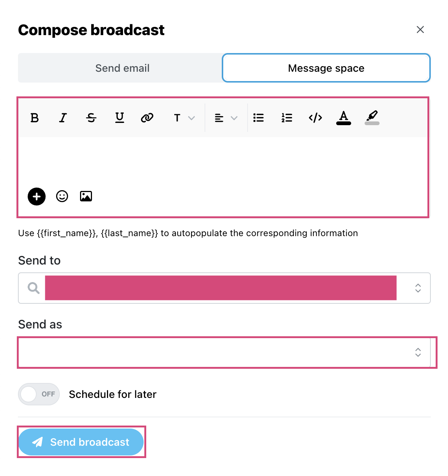This screenshot has width=448, height=476.
Task: Underline the selected text
Action: pyautogui.click(x=120, y=118)
